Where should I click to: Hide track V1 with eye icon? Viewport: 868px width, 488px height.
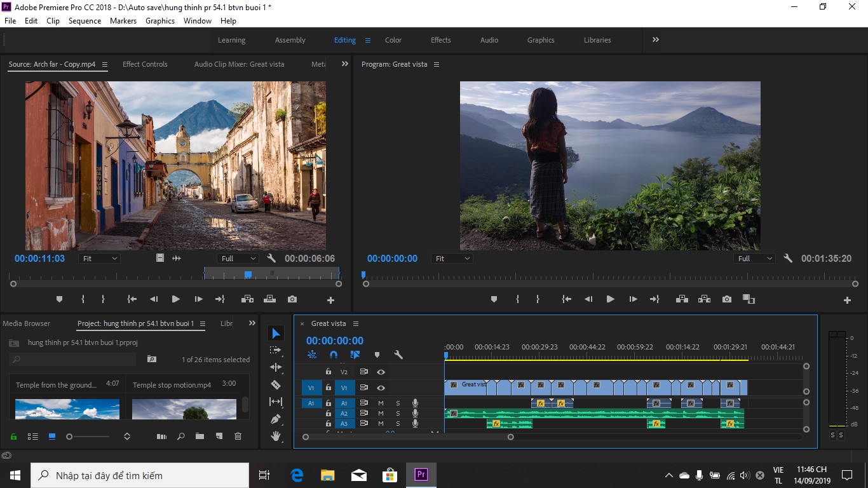(381, 388)
